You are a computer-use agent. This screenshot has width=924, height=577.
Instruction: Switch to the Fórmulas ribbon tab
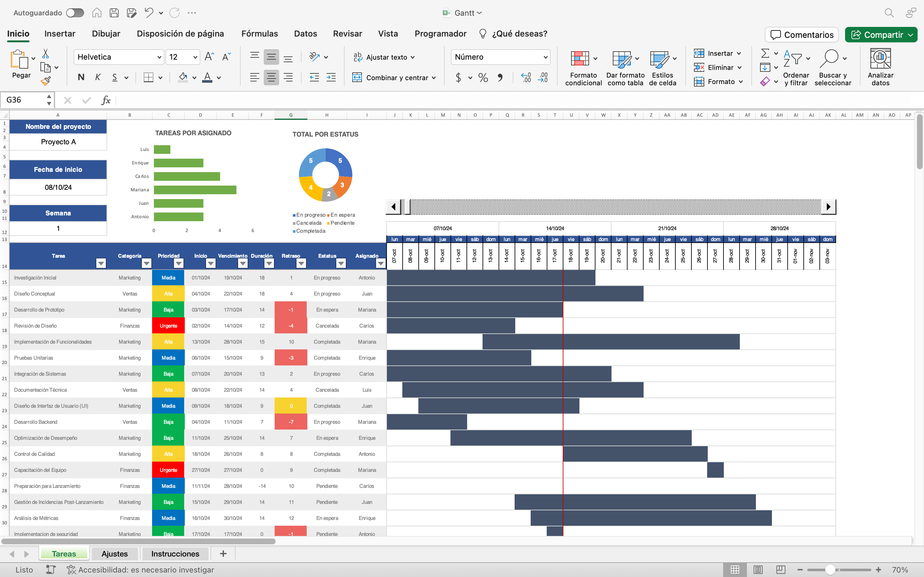(259, 34)
